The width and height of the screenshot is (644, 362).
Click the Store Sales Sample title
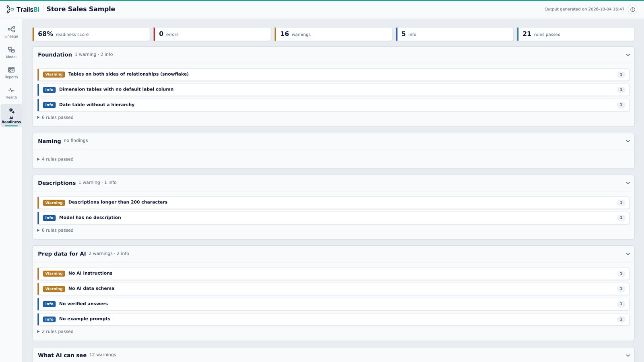click(x=81, y=9)
